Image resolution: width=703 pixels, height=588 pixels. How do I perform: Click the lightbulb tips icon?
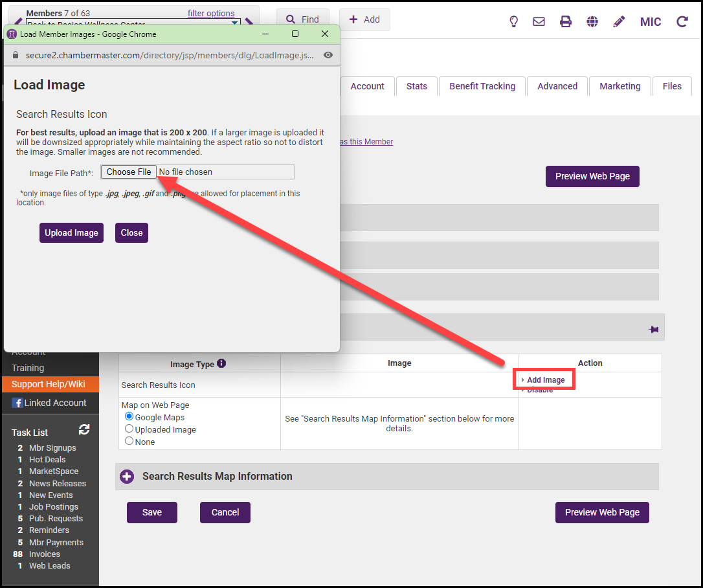pyautogui.click(x=513, y=21)
